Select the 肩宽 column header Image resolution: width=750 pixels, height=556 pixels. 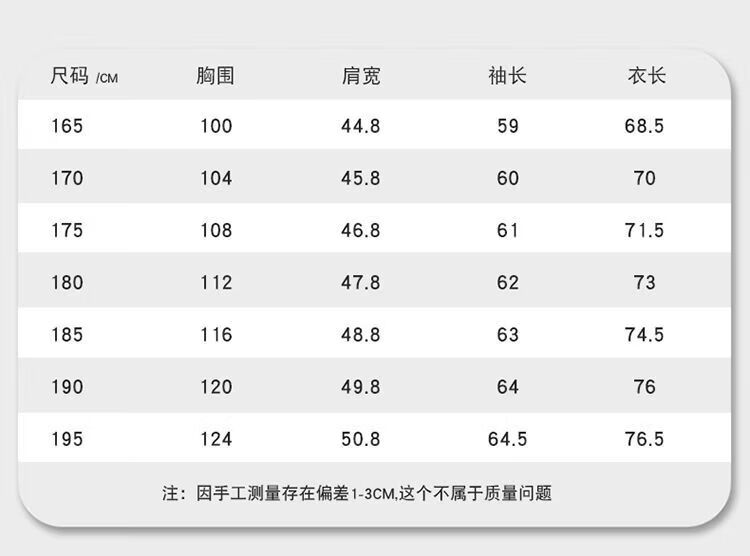[x=361, y=76]
